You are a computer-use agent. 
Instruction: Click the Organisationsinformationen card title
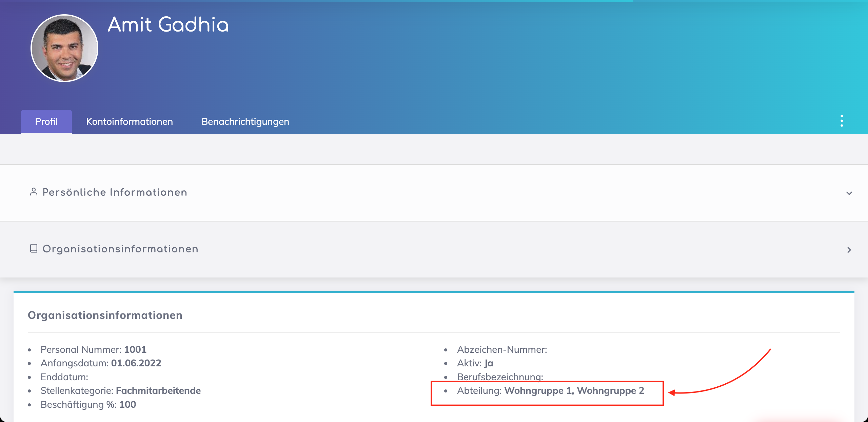105,315
